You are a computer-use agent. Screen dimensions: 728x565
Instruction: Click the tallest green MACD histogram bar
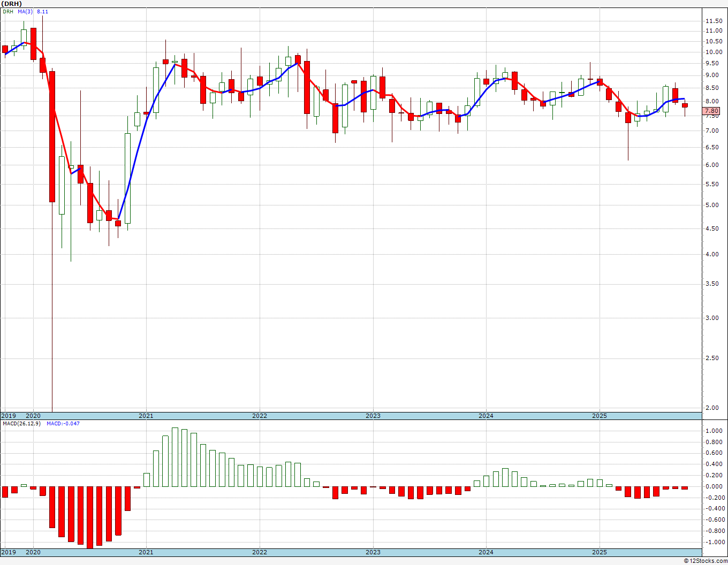pos(175,457)
